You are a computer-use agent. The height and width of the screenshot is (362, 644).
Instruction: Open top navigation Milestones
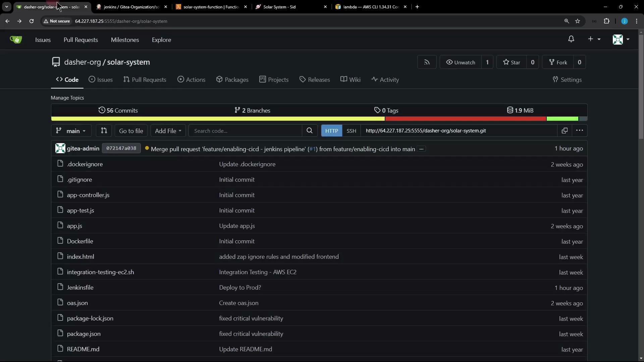125,40
